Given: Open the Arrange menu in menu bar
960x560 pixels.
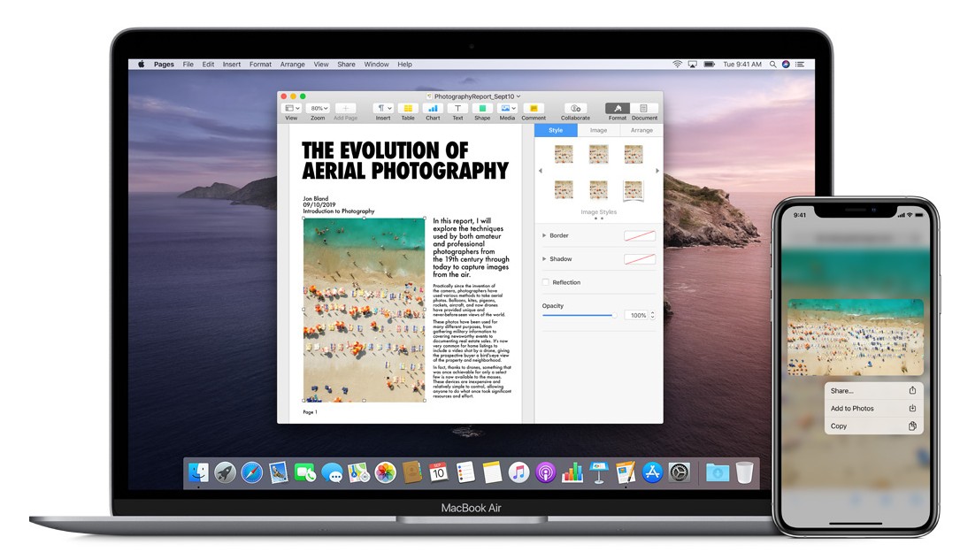Looking at the screenshot, I should coord(293,64).
